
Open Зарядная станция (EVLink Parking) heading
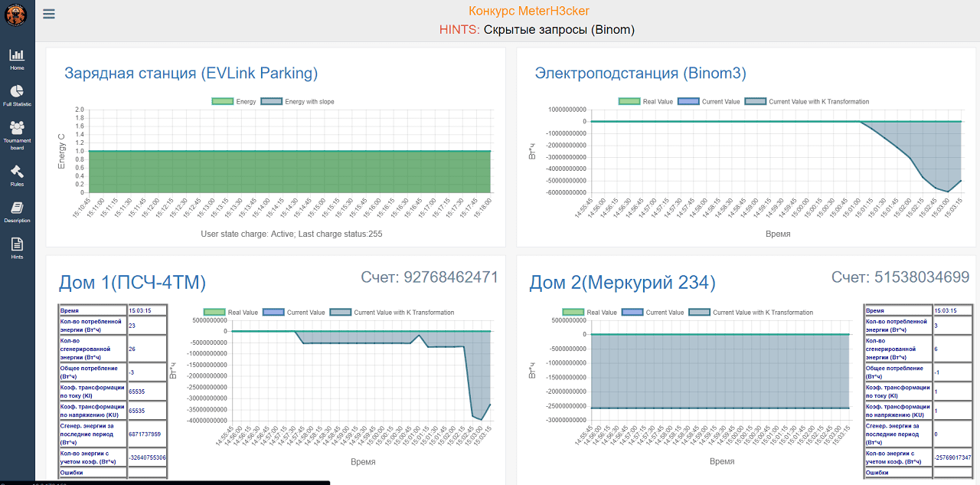(191, 74)
